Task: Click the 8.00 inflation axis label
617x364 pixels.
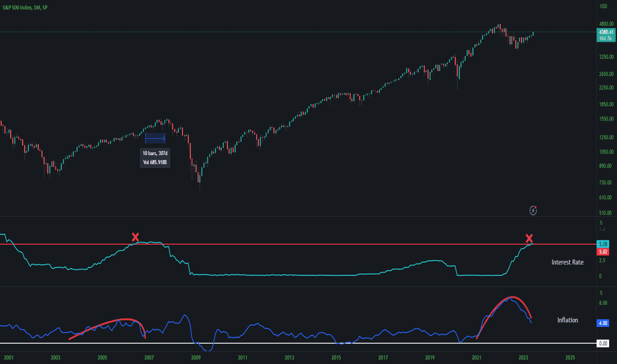Action: click(603, 303)
